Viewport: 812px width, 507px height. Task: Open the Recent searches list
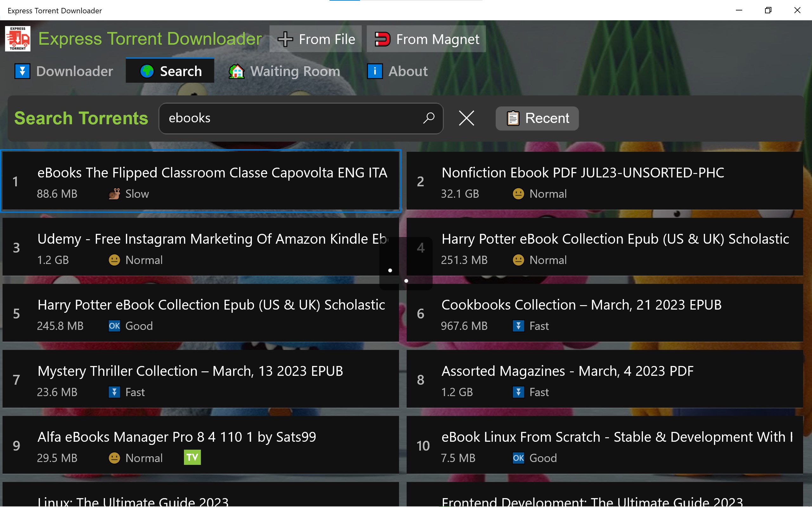[x=537, y=119]
